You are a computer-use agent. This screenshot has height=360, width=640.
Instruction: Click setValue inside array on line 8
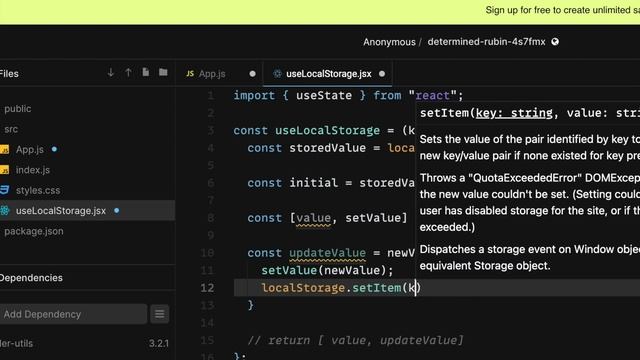pyautogui.click(x=373, y=218)
